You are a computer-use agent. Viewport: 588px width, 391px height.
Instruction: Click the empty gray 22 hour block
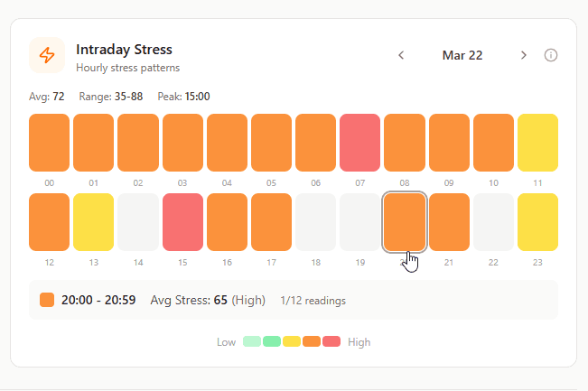[493, 222]
